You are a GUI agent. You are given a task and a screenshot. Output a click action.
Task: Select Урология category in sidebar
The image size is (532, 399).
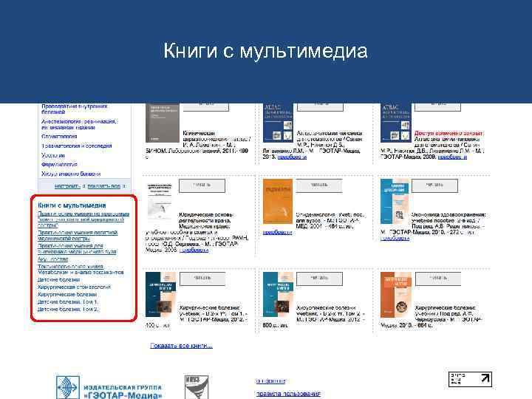[53, 155]
